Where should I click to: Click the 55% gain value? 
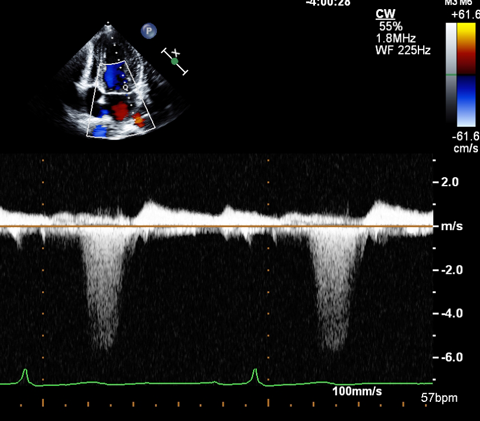pos(391,27)
